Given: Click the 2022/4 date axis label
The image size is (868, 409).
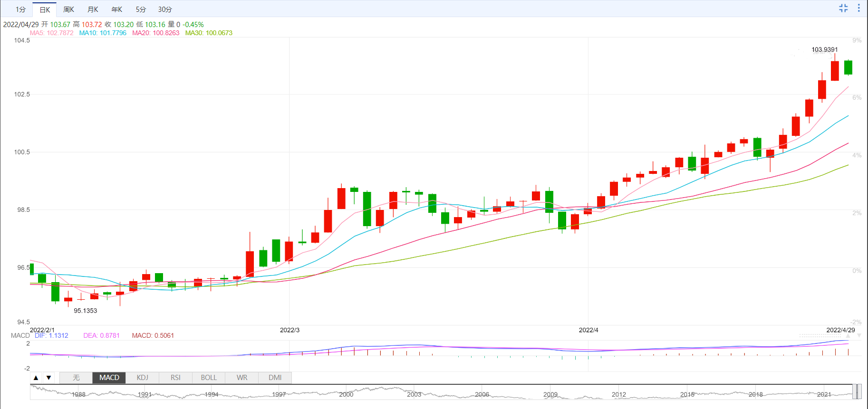Looking at the screenshot, I should 588,330.
